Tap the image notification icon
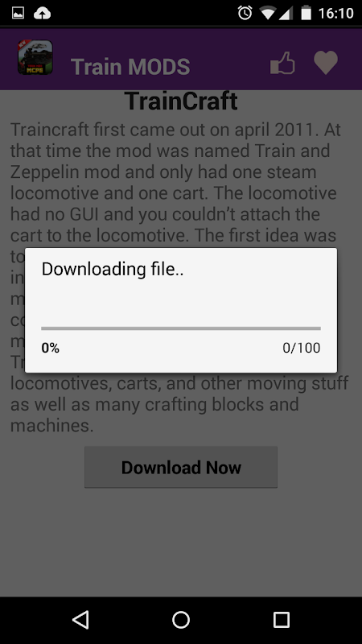362x644 pixels. (18, 13)
